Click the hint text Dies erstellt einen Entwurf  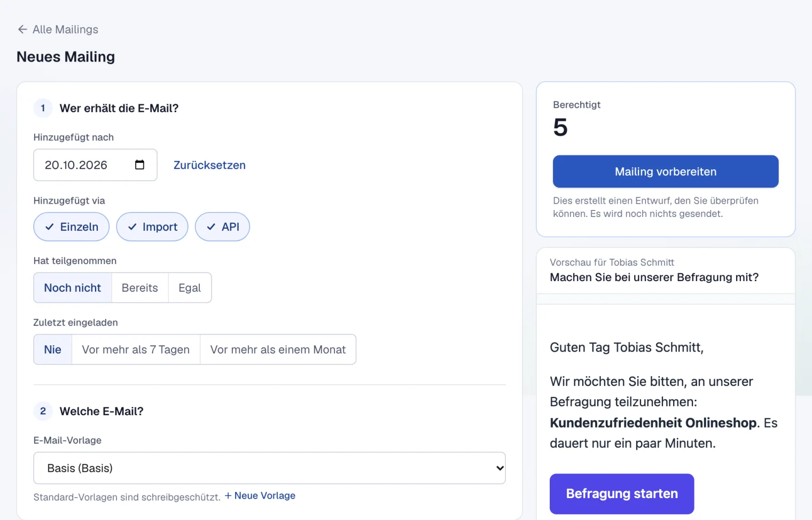coord(655,207)
